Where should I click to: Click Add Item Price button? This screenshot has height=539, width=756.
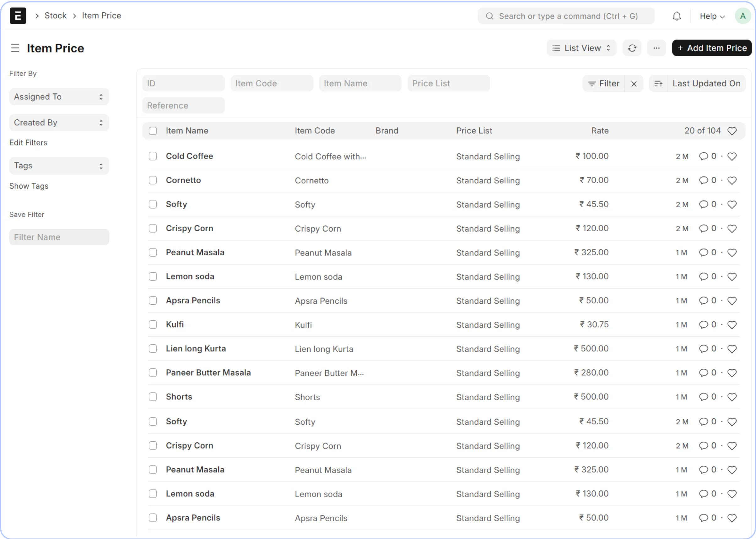711,48
